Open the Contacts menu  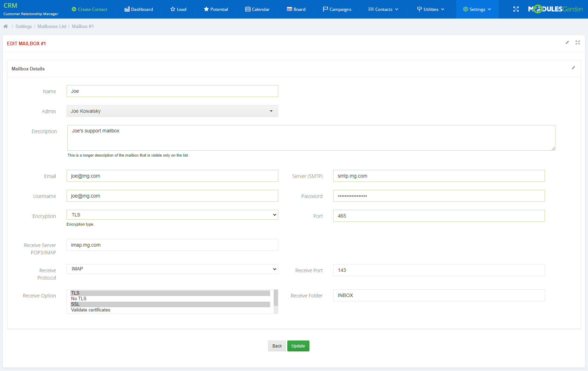click(383, 9)
